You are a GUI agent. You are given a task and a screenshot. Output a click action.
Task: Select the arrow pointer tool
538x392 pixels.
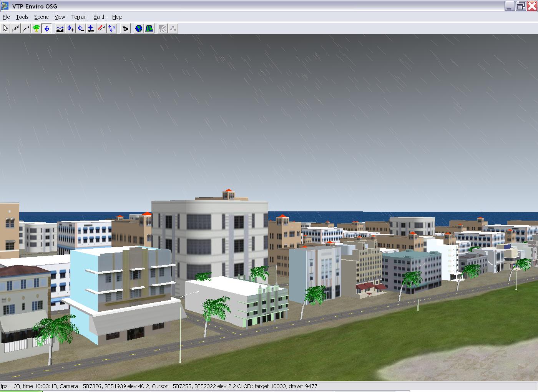pyautogui.click(x=5, y=28)
